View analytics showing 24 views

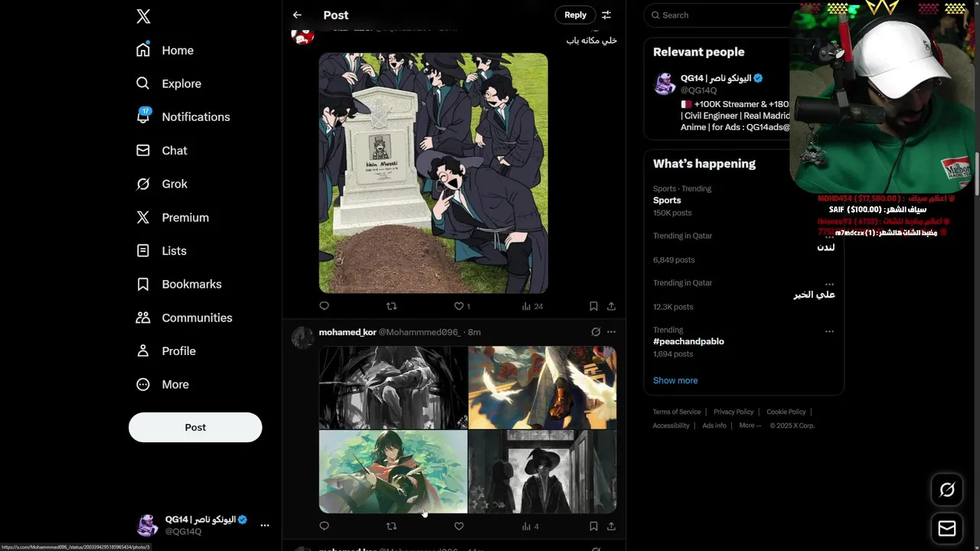pyautogui.click(x=532, y=306)
